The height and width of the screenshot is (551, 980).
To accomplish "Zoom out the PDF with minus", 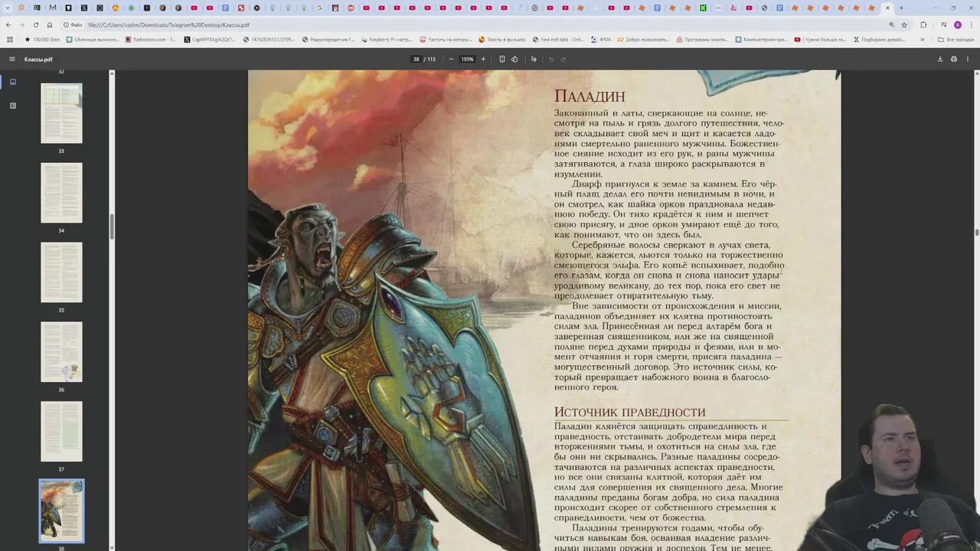I will click(x=451, y=59).
